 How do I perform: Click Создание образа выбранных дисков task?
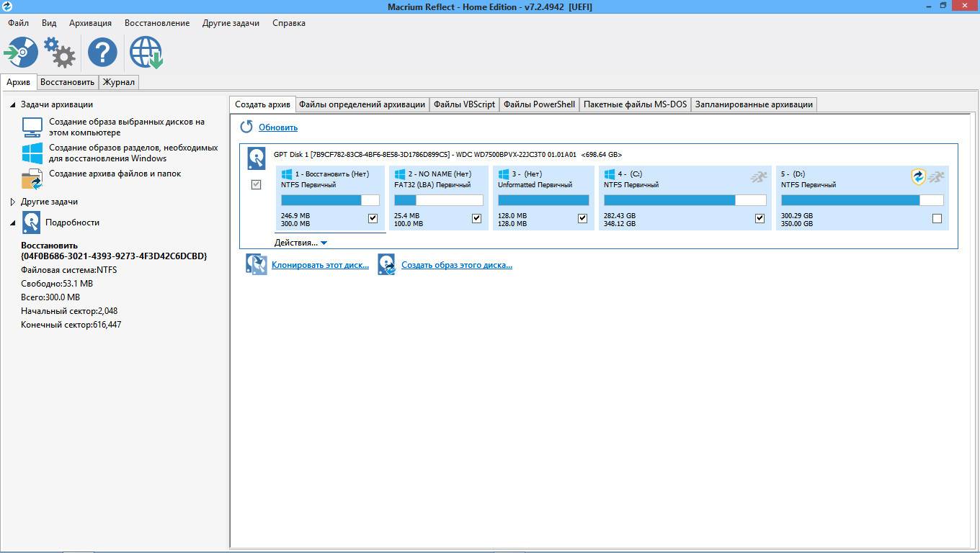127,127
